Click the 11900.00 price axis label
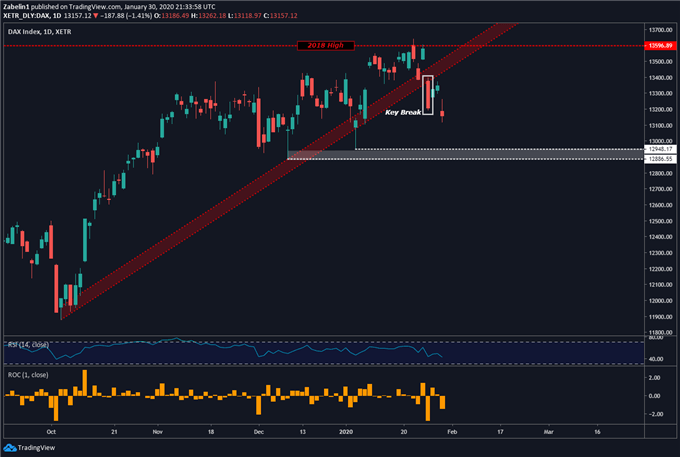Image resolution: width=680 pixels, height=457 pixels. pyautogui.click(x=660, y=317)
